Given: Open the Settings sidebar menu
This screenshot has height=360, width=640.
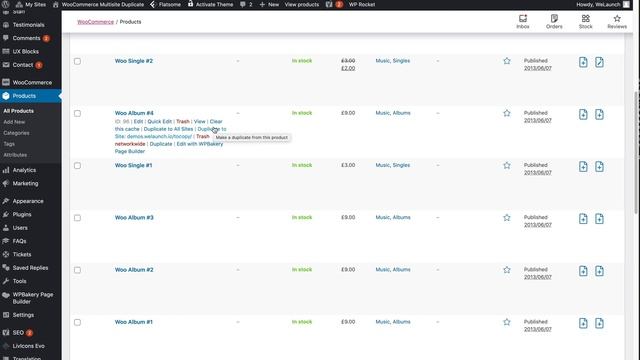Looking at the screenshot, I should 23,315.
